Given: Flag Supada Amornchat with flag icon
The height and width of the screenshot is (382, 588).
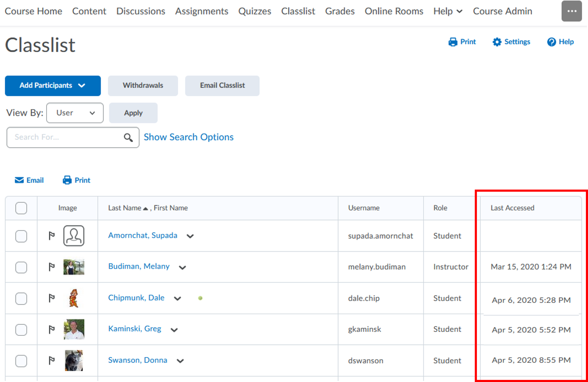Looking at the screenshot, I should (51, 236).
